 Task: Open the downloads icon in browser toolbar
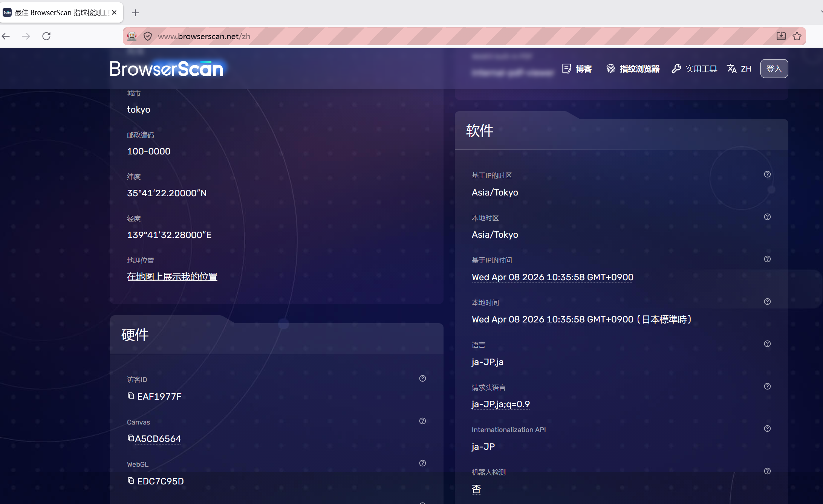(781, 36)
